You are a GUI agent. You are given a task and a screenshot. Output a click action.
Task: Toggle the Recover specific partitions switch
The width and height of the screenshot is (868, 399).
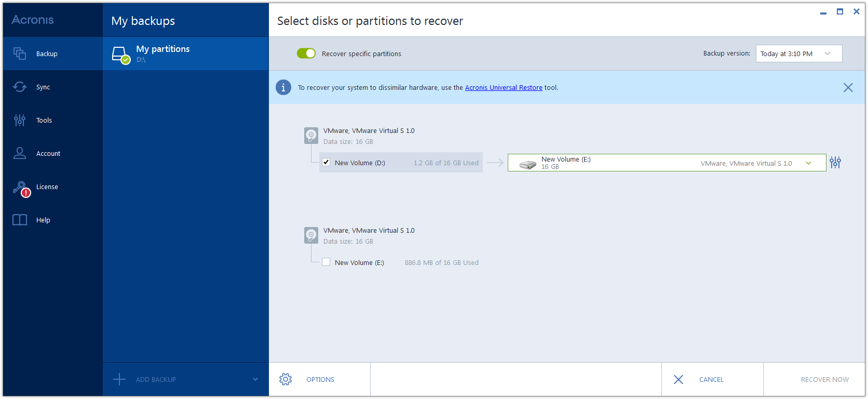pyautogui.click(x=306, y=54)
